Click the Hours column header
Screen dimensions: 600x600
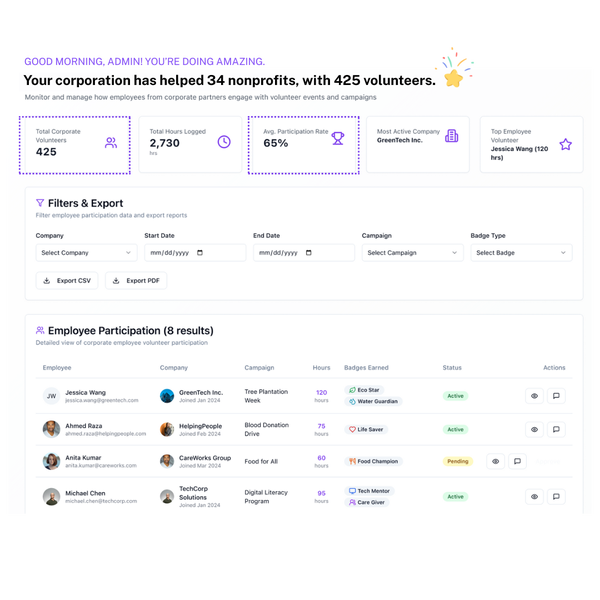[x=321, y=368]
